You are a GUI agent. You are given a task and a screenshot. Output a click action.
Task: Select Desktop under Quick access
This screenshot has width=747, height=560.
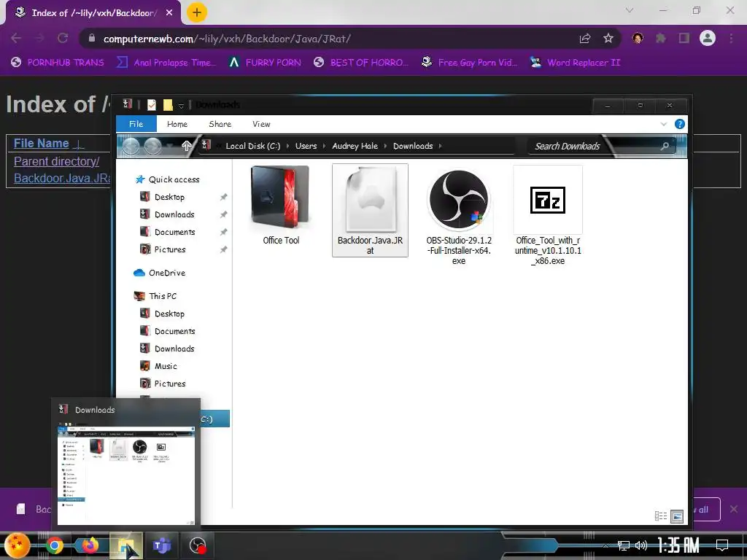tap(169, 197)
